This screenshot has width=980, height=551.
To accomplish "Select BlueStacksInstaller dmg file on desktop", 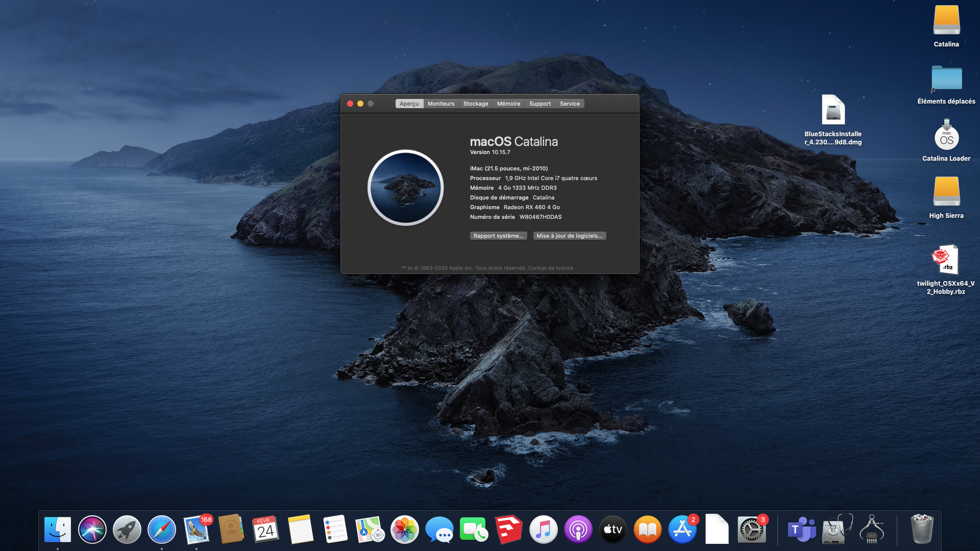I will [x=833, y=110].
